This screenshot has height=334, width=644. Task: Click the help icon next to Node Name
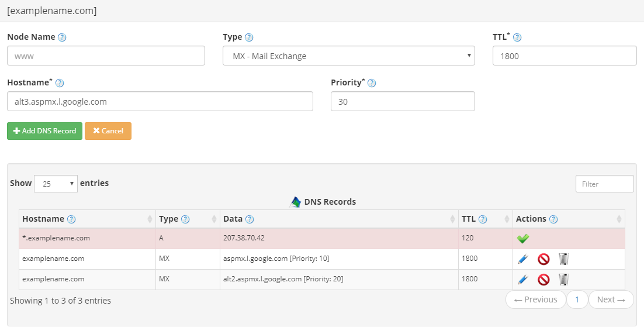pos(62,37)
